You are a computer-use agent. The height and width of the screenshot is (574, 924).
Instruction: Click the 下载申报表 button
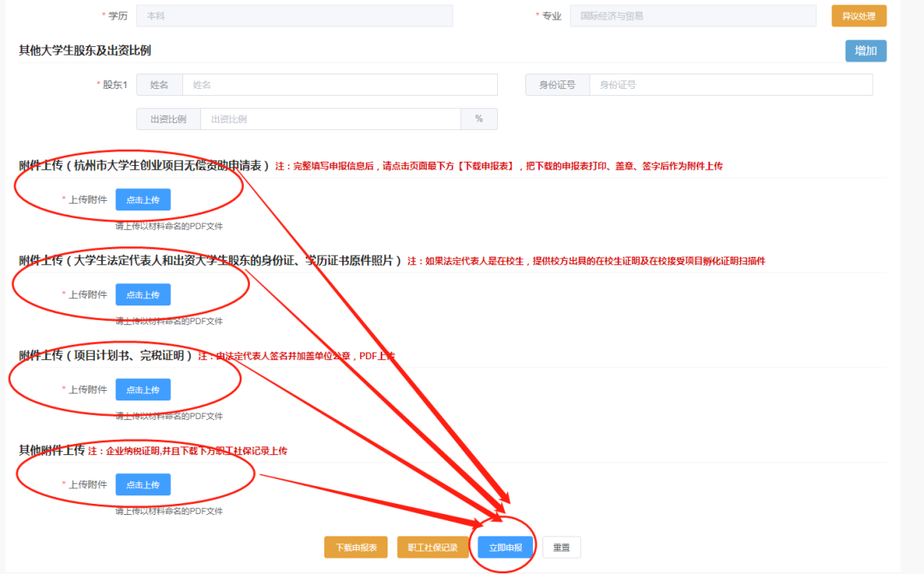coord(356,547)
